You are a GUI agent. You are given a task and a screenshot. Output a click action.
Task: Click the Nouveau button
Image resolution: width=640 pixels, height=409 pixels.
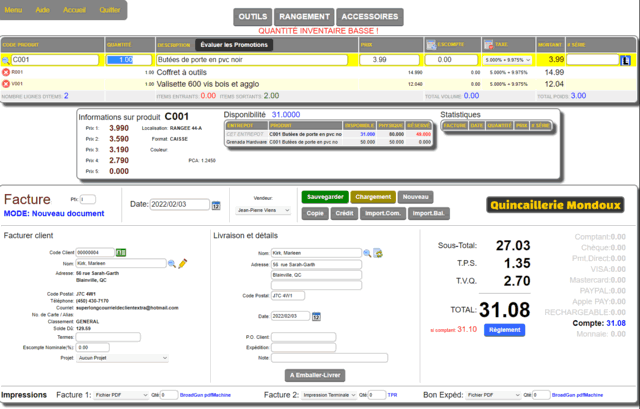tap(416, 197)
